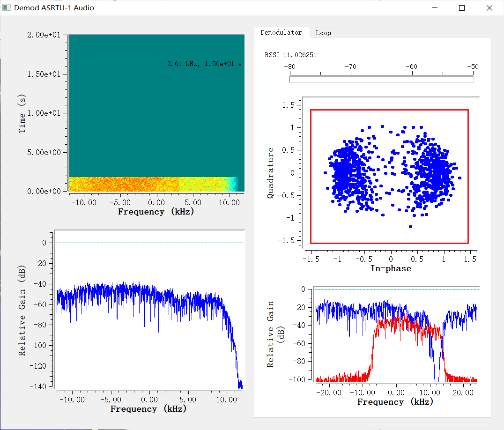Click the 0 dB dotted line in the left spectrum
Image resolution: width=504 pixels, height=430 pixels.
click(x=150, y=243)
